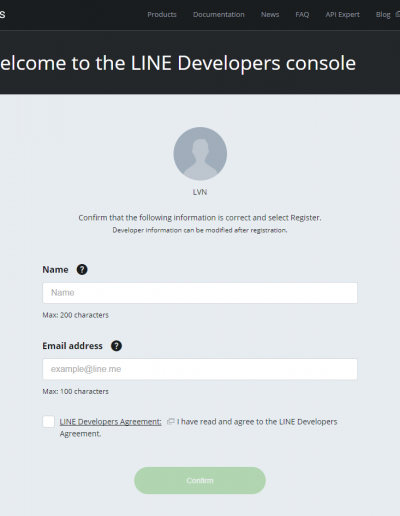Focus the Name input field

pos(200,293)
